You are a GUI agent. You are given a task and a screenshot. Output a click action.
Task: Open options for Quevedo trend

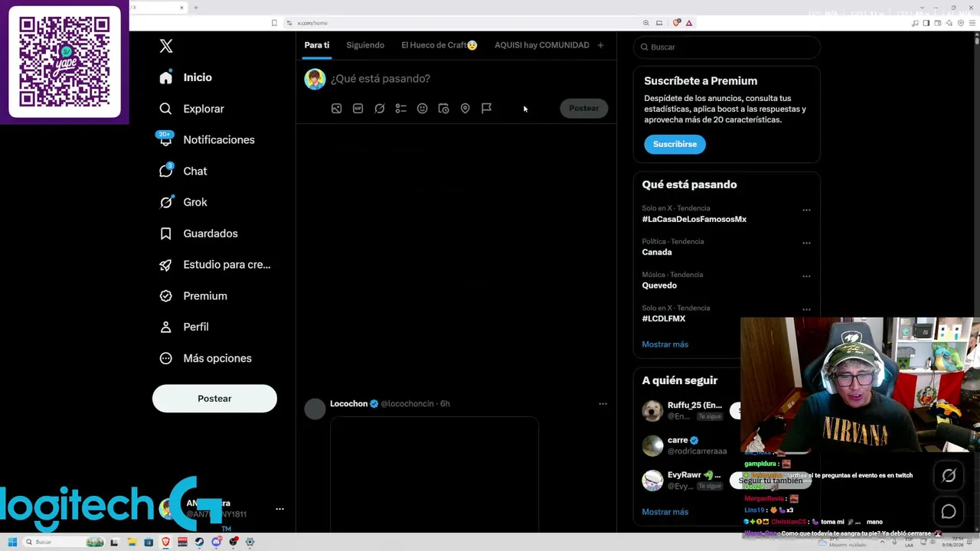tap(806, 276)
